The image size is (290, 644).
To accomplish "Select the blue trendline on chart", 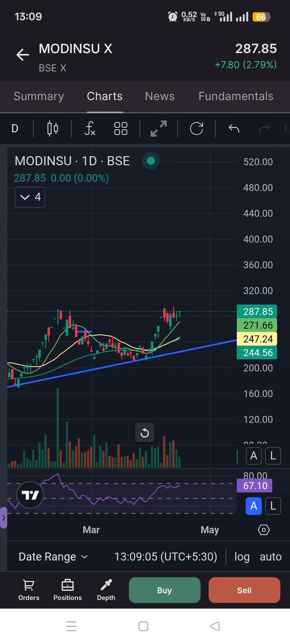I will 121,364.
